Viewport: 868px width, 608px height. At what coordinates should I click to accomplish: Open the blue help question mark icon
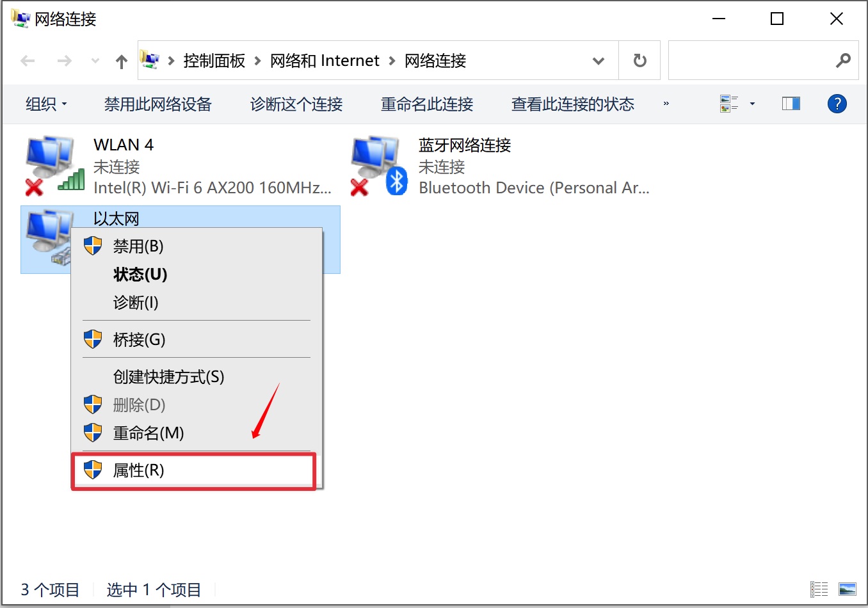point(837,104)
